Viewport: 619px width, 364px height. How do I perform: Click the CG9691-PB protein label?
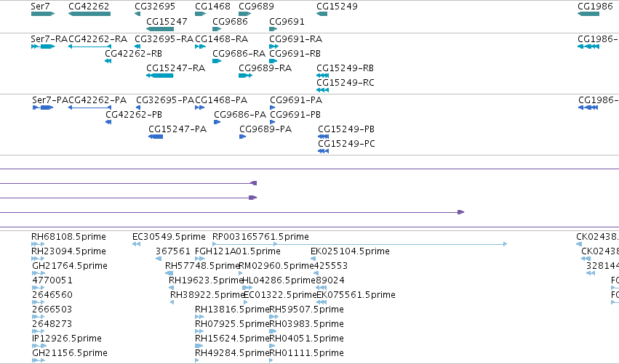[x=295, y=115]
